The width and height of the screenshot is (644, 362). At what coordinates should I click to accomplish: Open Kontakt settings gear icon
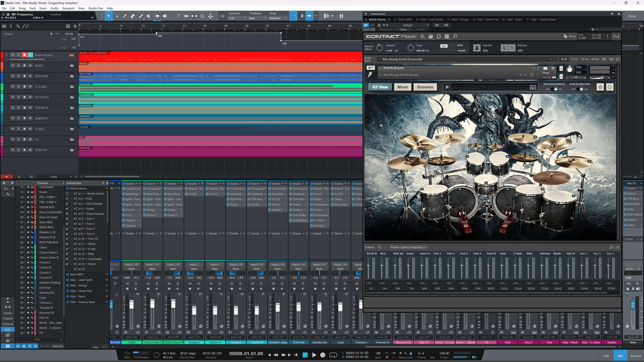click(x=439, y=37)
